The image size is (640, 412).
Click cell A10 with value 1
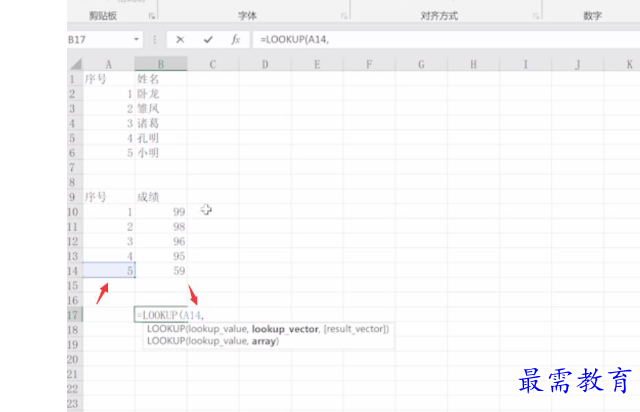109,212
